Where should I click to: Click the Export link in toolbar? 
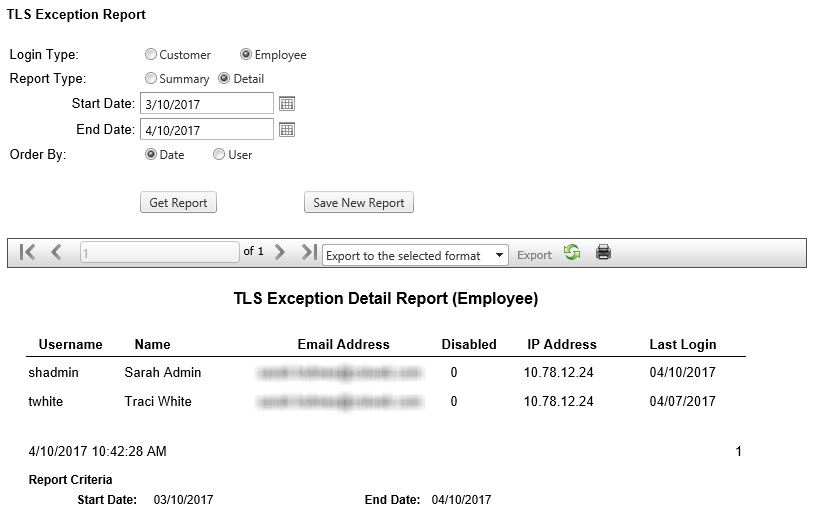point(534,255)
